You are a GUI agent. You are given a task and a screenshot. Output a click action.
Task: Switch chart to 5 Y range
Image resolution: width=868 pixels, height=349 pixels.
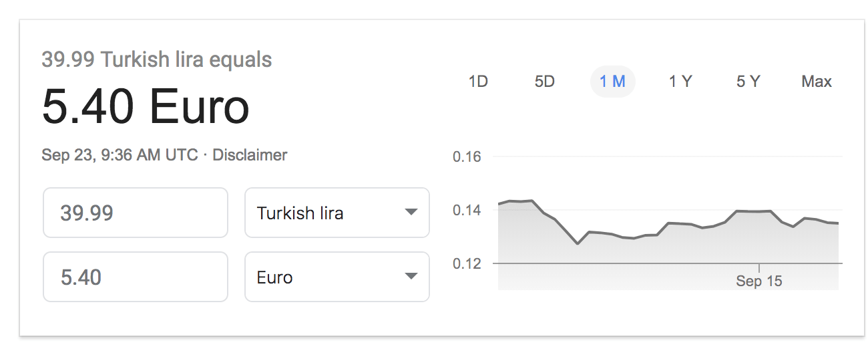[x=748, y=82]
